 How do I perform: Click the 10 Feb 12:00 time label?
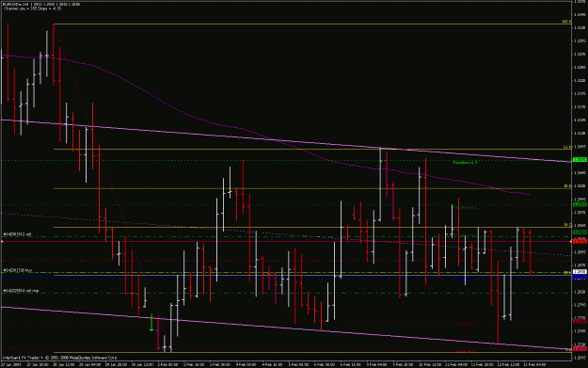click(x=429, y=364)
